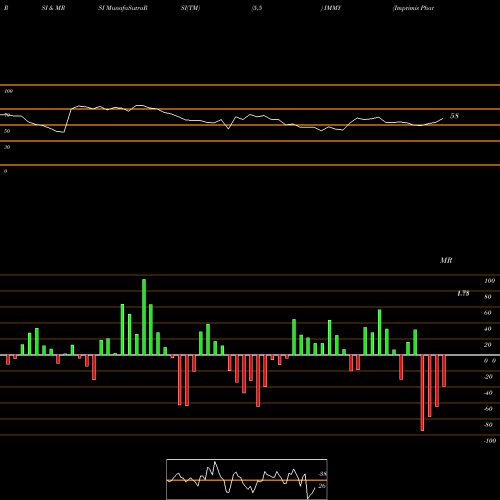Image resolution: width=500 pixels, height=500 pixels.
Task: Click the '30' label on the RSI axis
Action: point(7,147)
